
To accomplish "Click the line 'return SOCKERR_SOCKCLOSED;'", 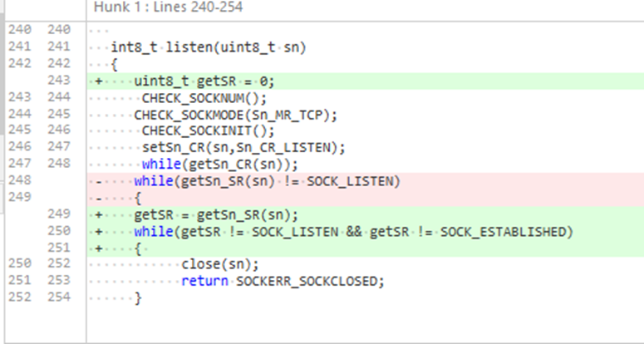I will [x=283, y=282].
